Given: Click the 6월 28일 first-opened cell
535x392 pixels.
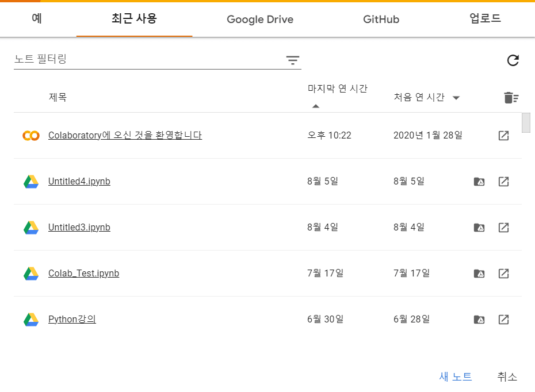Looking at the screenshot, I should pos(411,320).
